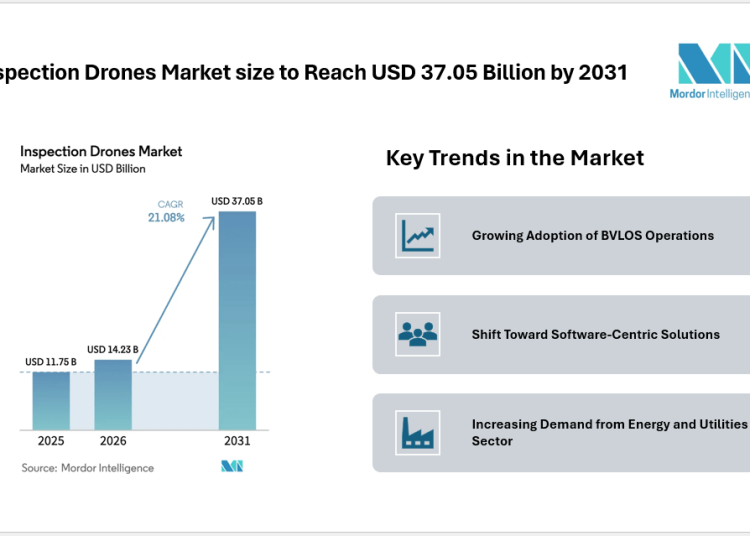Click the Inspection Drones Market chart title
750x536 pixels.
(x=101, y=151)
